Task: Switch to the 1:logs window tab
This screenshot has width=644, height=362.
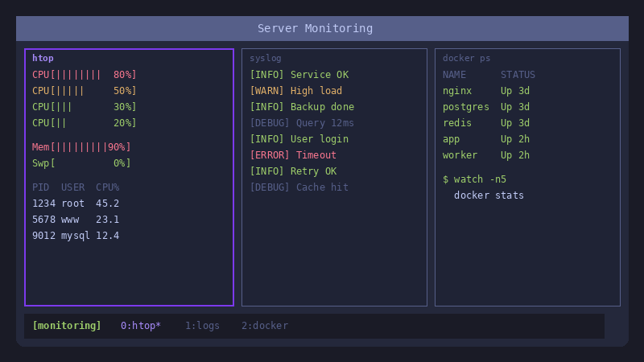Action: click(x=202, y=326)
